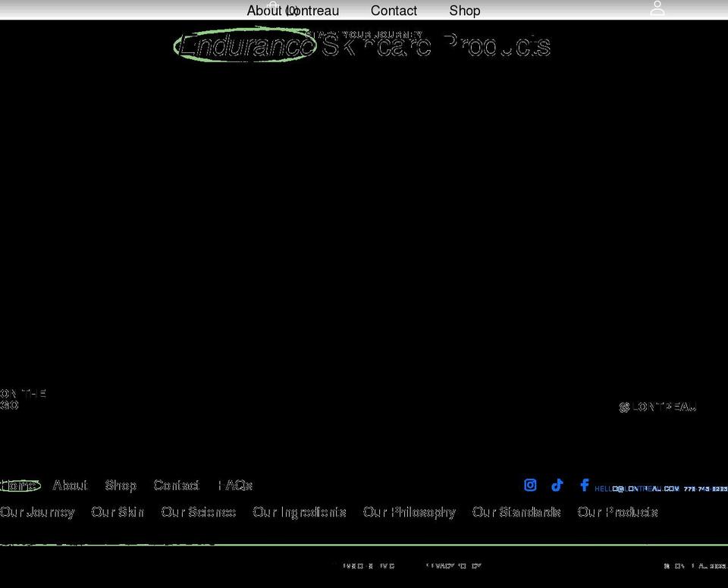The image size is (728, 588).
Task: Select About Lontreau in the top navigation
Action: (293, 11)
